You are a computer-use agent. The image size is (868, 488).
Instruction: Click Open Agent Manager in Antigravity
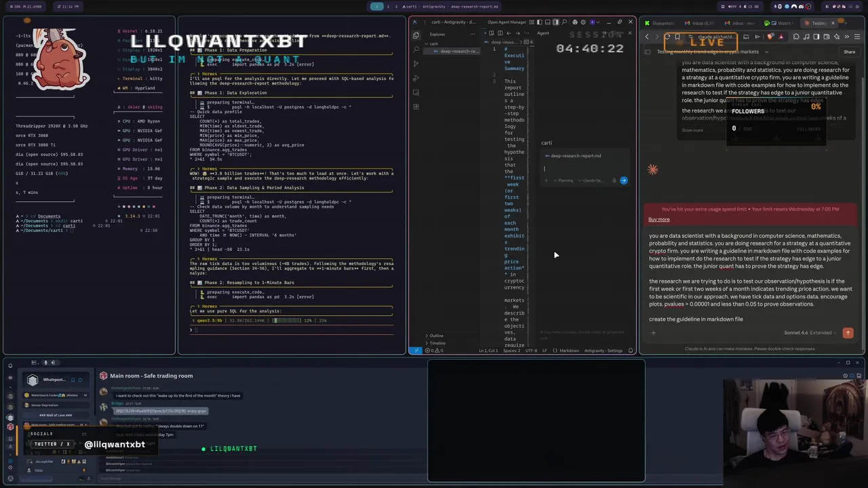click(x=507, y=22)
